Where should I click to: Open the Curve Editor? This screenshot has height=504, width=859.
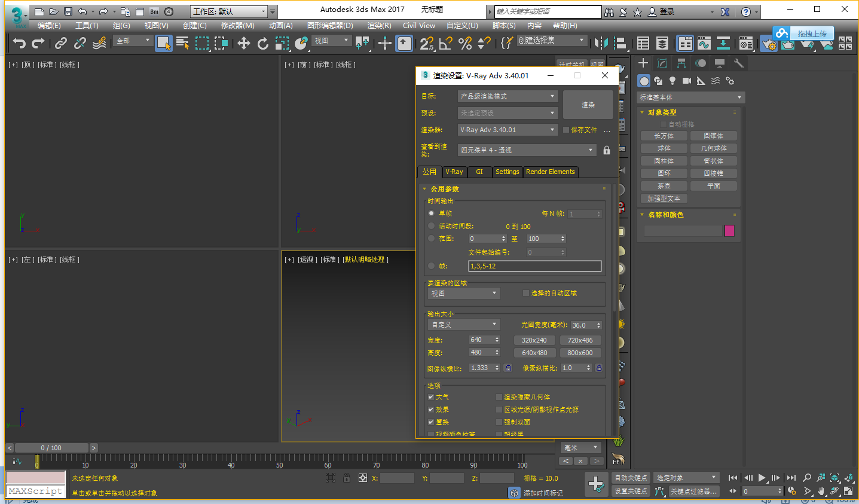[704, 43]
